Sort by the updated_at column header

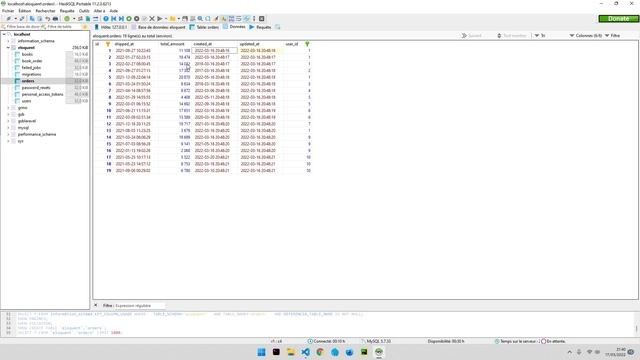[x=249, y=44]
